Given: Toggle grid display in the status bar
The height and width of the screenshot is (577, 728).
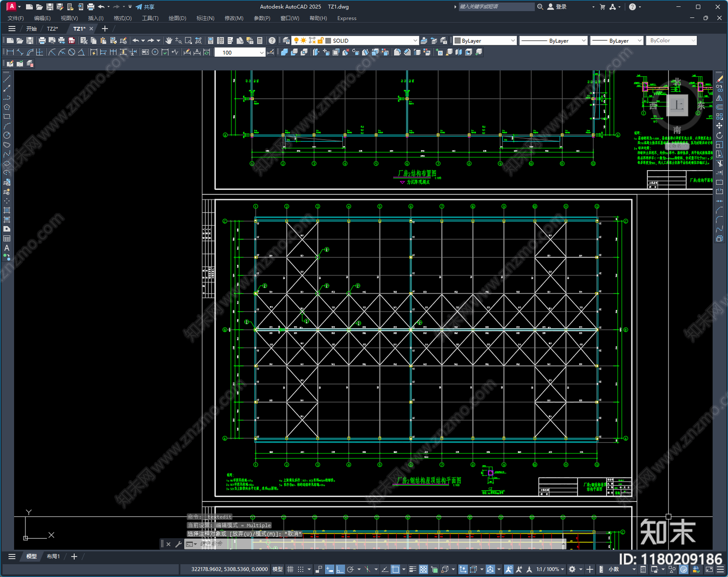Looking at the screenshot, I should [x=290, y=569].
